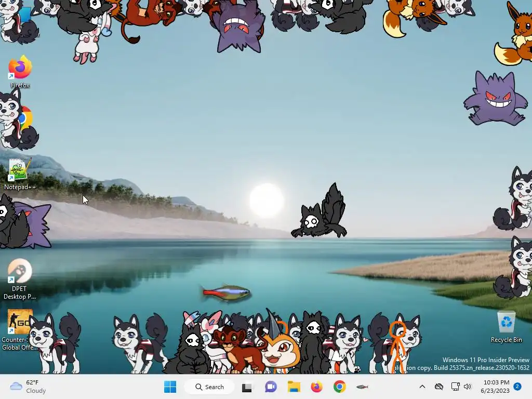Open the clock showing 10:03 PM
This screenshot has height=399, width=532.
coord(495,387)
